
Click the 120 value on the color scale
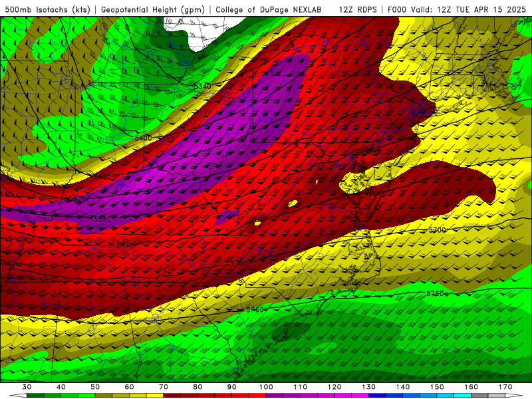[334, 387]
